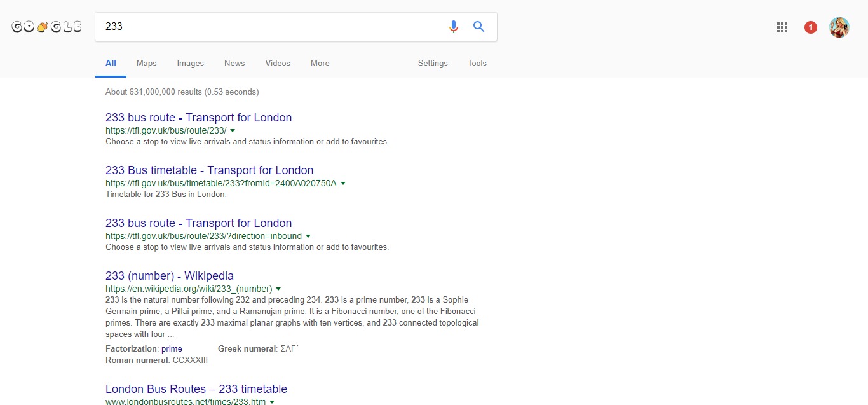The image size is (868, 405).
Task: Open the Google apps grid
Action: click(782, 27)
